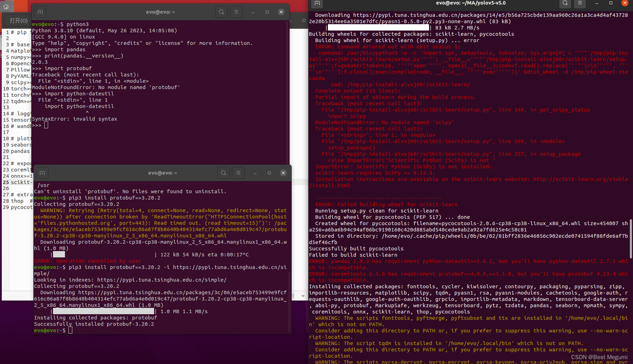Click the search magnifier in the top terminal
633x364 pixels.
(221, 12)
